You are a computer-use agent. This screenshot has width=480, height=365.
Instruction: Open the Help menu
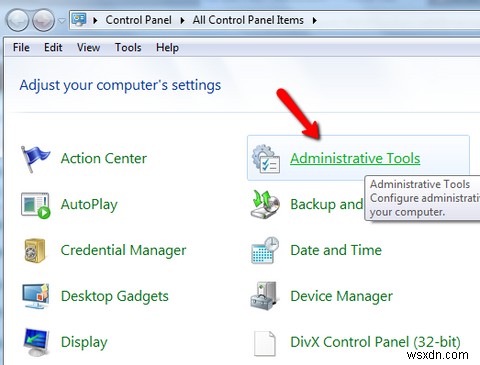click(167, 48)
